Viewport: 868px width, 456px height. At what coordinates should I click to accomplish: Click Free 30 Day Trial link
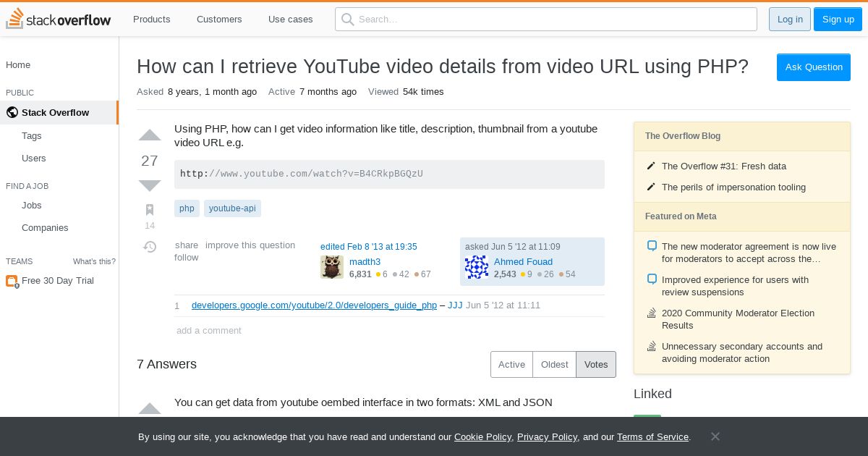(x=58, y=281)
